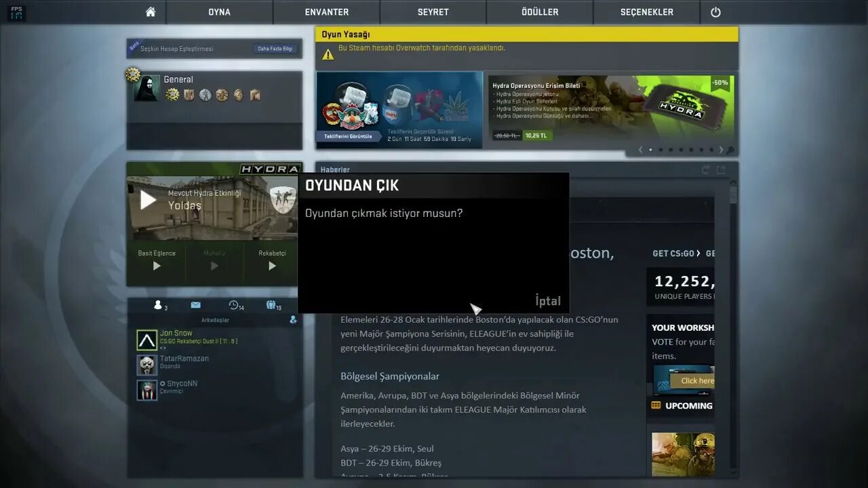Go to the next store banner arrow
This screenshot has height=488, width=868.
pyautogui.click(x=720, y=150)
